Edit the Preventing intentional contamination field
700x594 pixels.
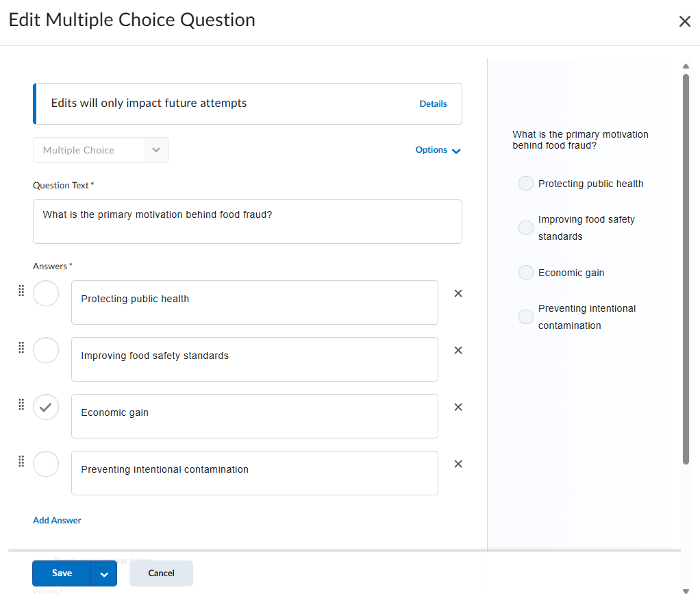(x=255, y=473)
